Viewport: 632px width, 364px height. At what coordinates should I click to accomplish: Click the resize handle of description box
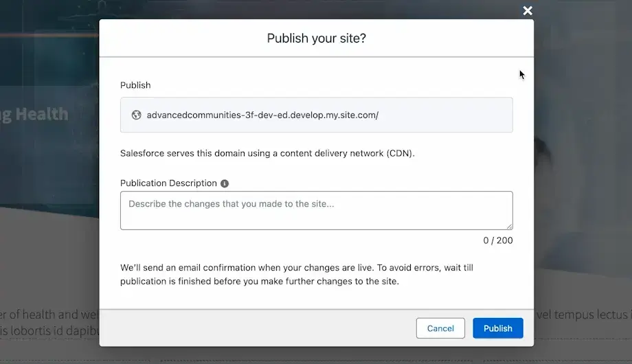510,226
